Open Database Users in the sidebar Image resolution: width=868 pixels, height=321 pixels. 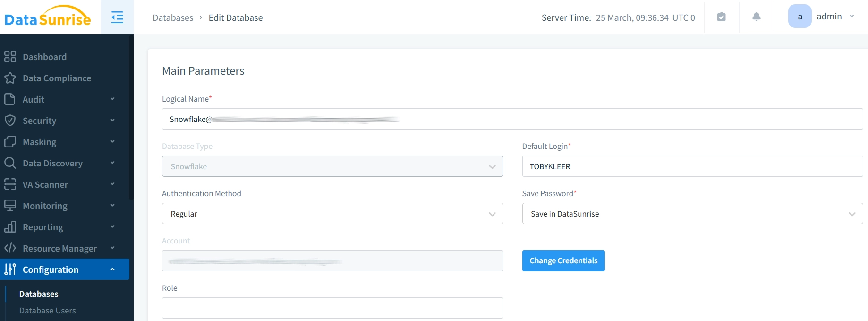tap(47, 311)
